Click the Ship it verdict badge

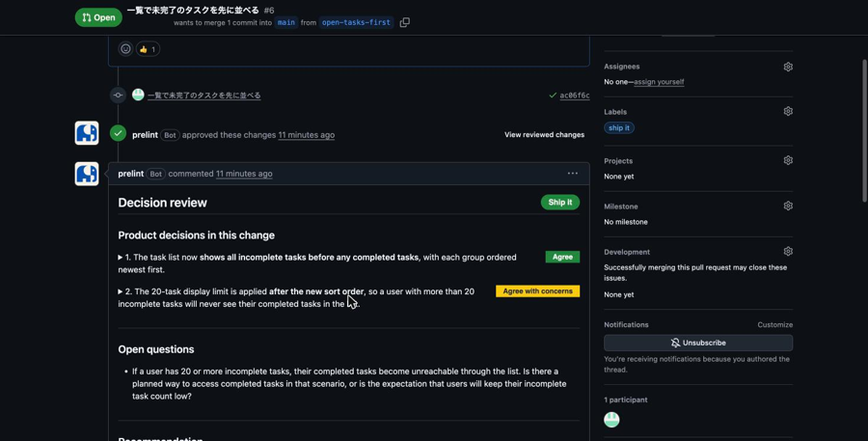tap(560, 203)
